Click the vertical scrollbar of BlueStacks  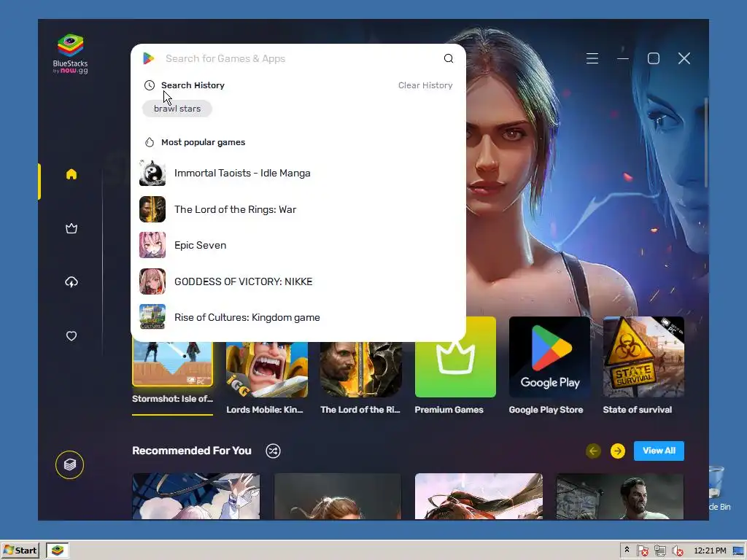(x=705, y=143)
